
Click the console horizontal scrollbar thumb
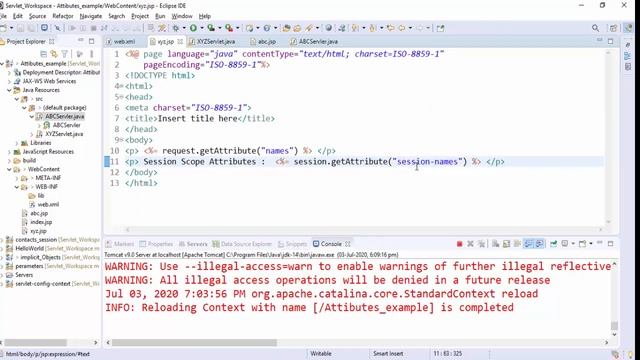pos(194,342)
